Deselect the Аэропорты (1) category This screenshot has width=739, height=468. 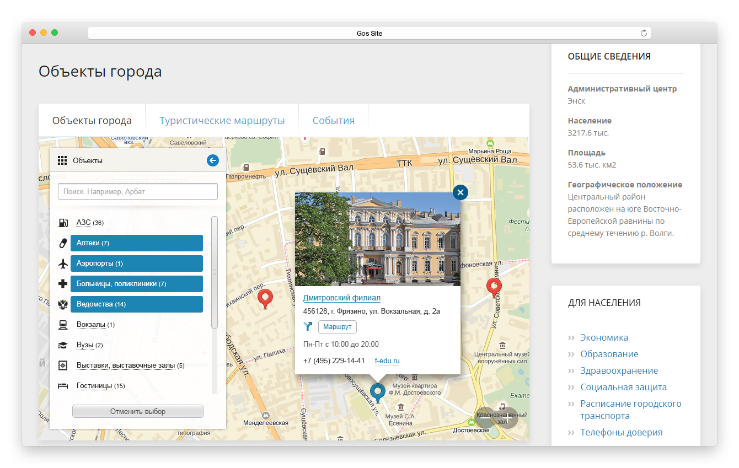click(137, 263)
